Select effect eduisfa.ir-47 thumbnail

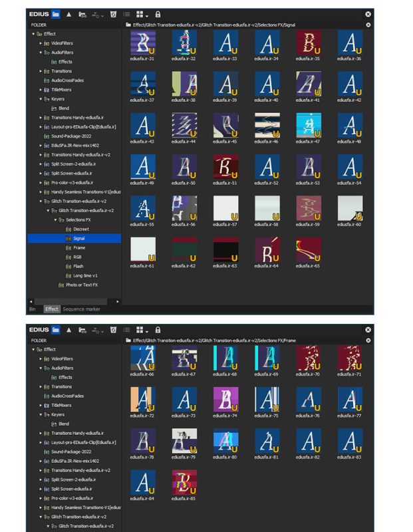tap(309, 126)
